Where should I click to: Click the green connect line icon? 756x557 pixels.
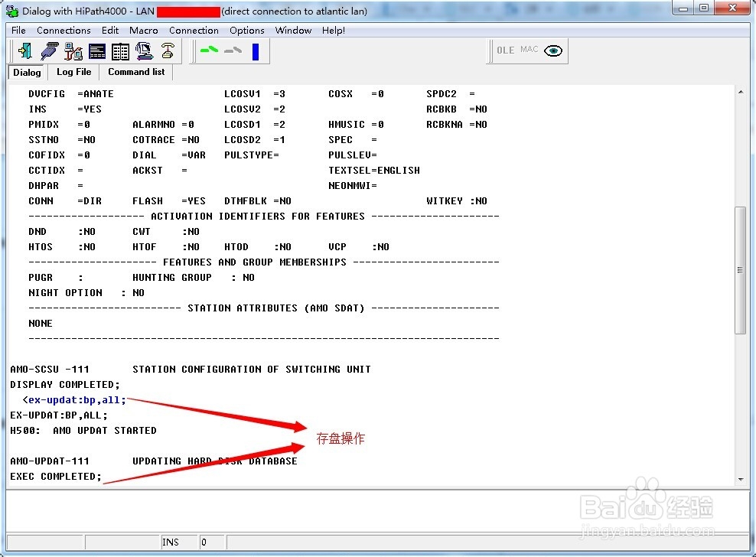point(209,50)
